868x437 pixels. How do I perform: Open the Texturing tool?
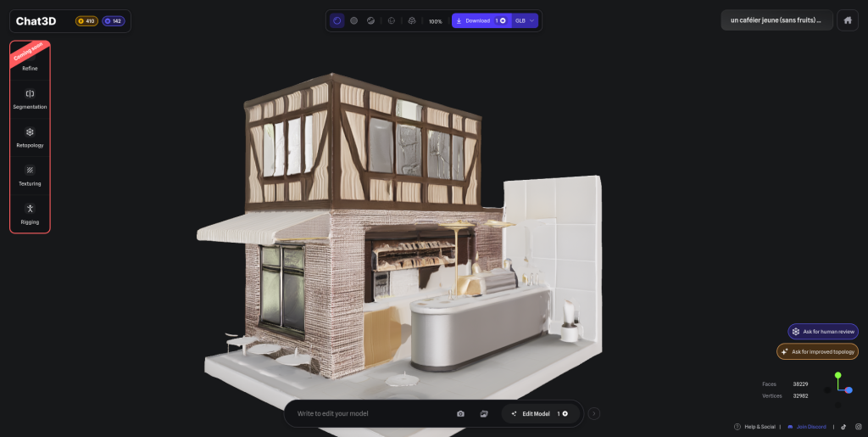pyautogui.click(x=30, y=175)
